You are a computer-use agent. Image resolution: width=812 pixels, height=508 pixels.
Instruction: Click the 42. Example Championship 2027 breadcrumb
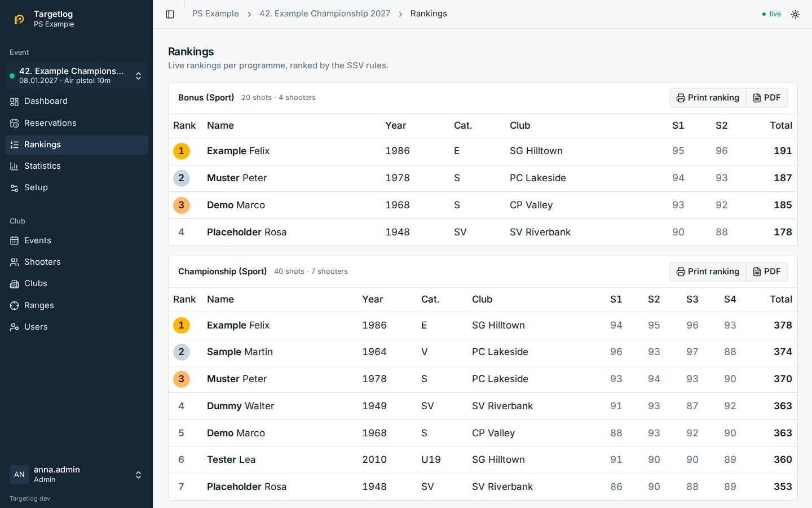(325, 14)
